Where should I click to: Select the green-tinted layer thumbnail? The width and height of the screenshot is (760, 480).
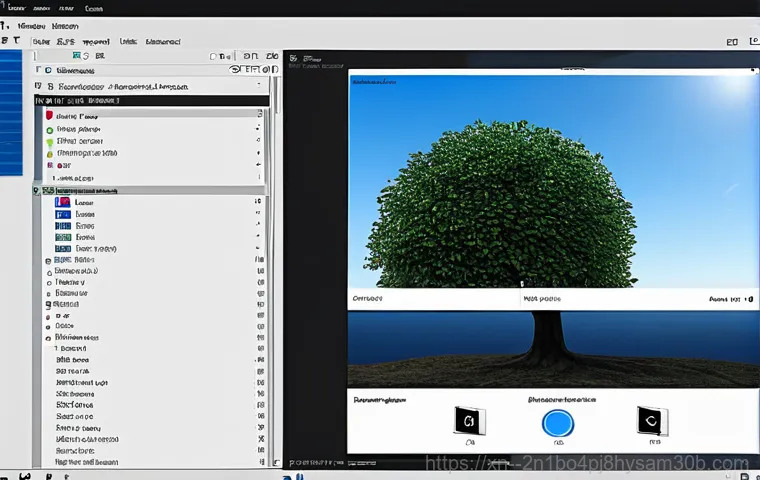[x=63, y=238]
